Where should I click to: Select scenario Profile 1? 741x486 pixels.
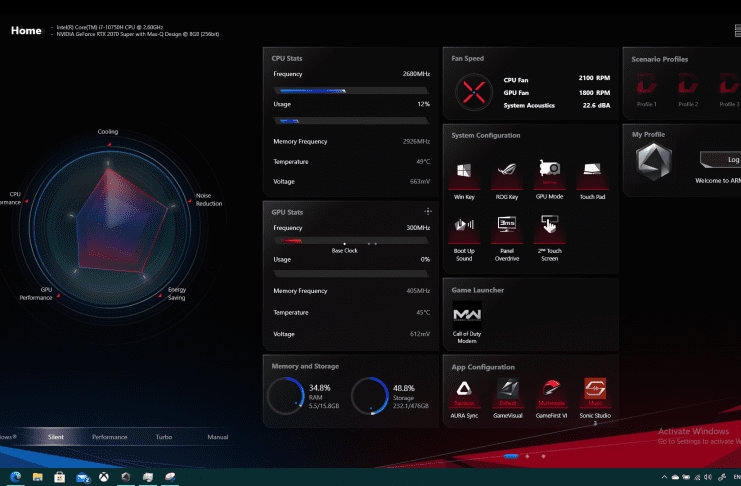(x=646, y=85)
